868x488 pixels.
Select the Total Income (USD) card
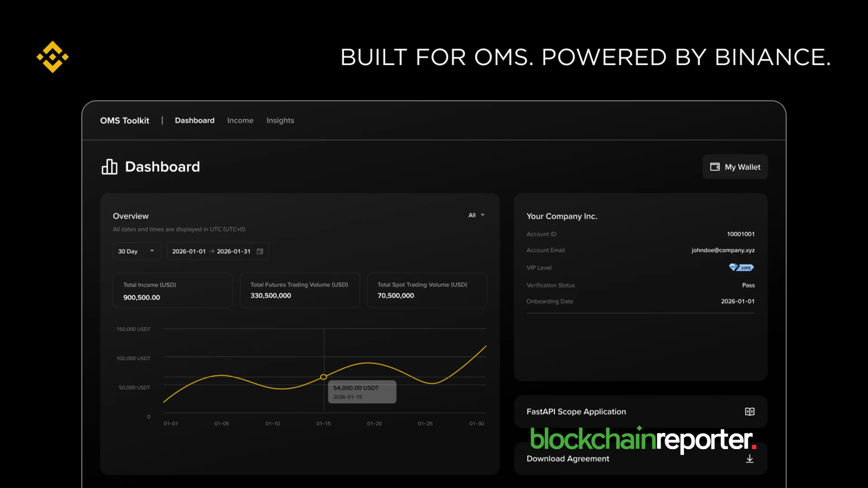click(x=173, y=291)
